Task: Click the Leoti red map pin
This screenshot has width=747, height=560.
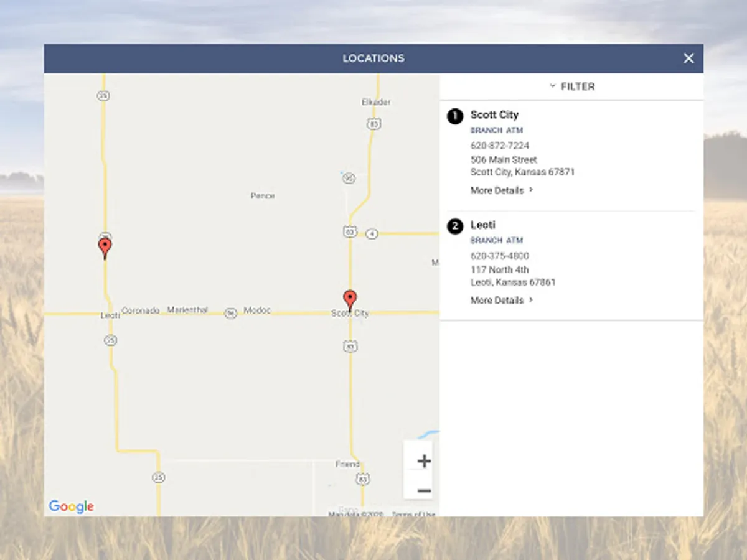Action: (105, 248)
